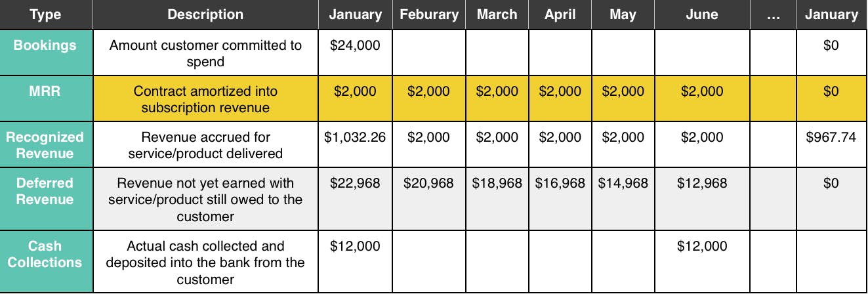This screenshot has width=868, height=294.
Task: Click the Type column header
Action: (46, 14)
